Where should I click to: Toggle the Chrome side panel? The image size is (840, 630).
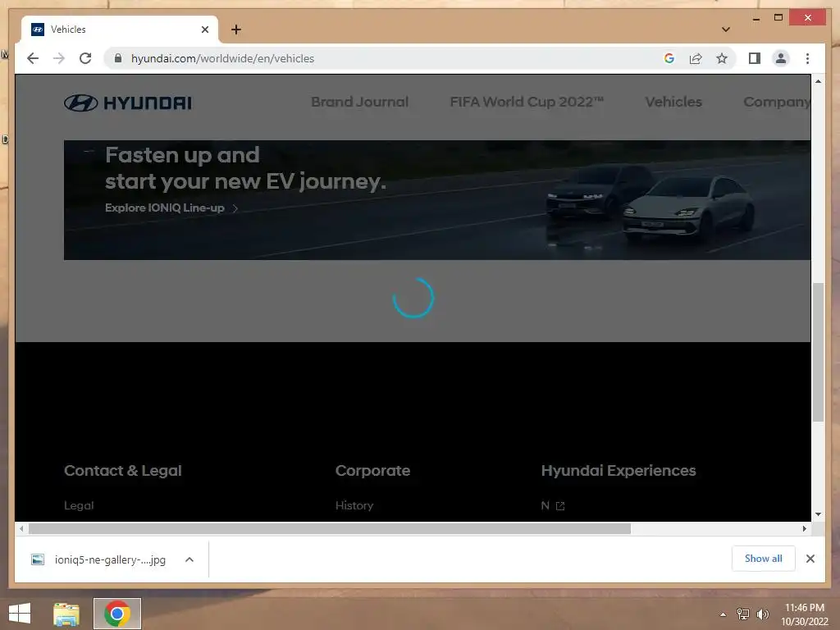[755, 58]
